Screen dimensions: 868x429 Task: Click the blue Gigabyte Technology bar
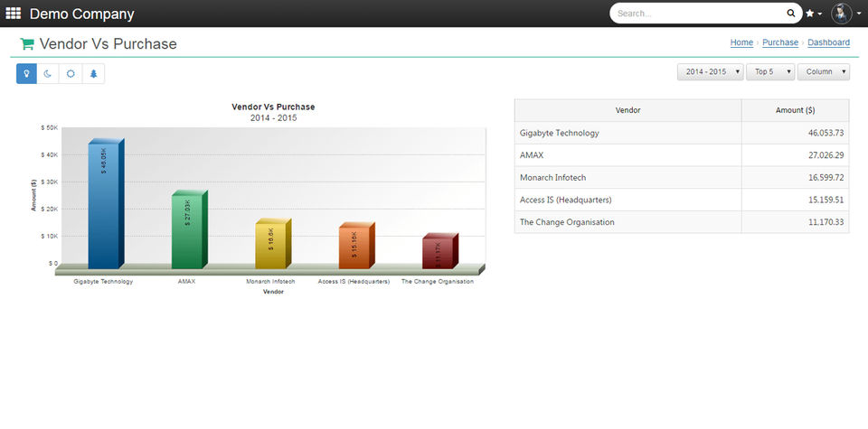[x=106, y=204]
